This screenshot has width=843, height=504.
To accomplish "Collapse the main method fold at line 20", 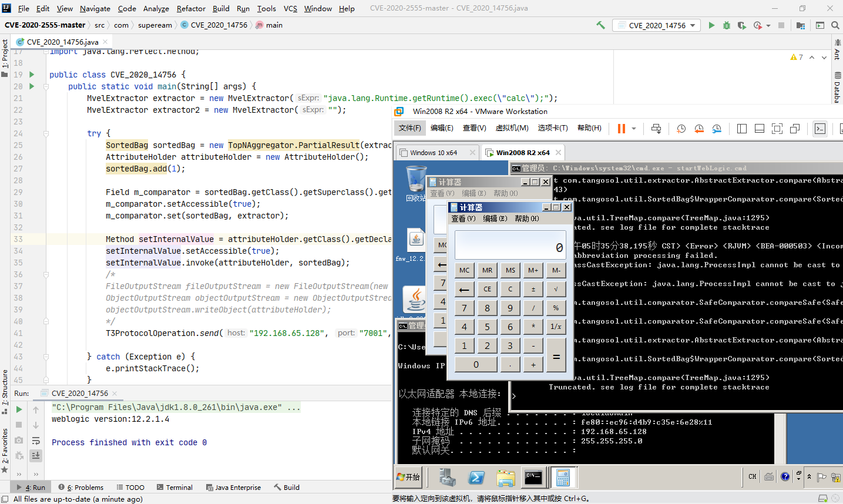I will click(x=45, y=86).
